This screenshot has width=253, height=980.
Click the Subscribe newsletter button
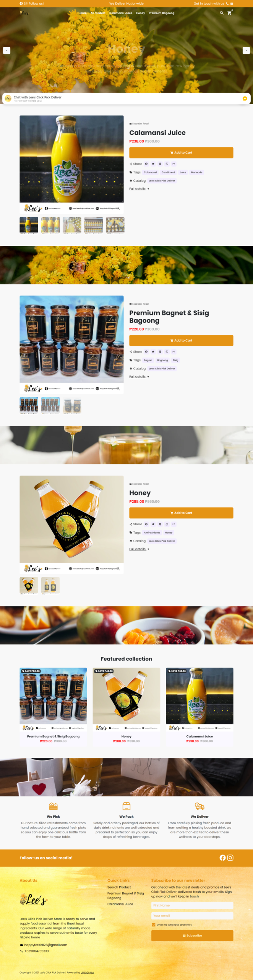192,936
